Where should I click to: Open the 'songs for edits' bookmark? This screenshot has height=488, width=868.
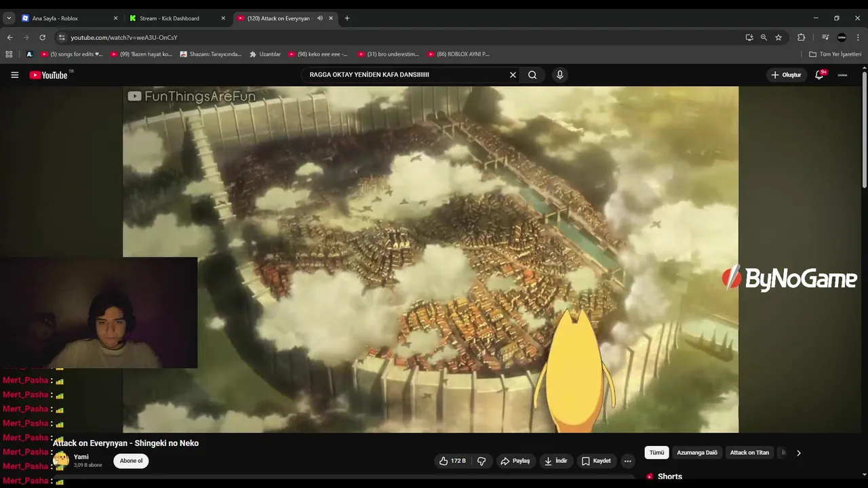coord(72,54)
